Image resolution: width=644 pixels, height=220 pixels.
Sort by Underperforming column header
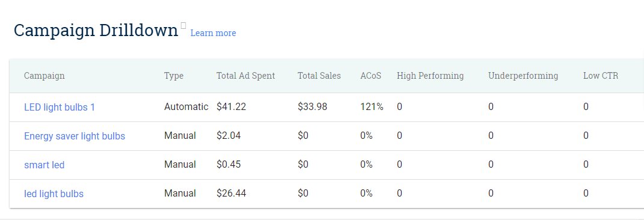tap(523, 76)
